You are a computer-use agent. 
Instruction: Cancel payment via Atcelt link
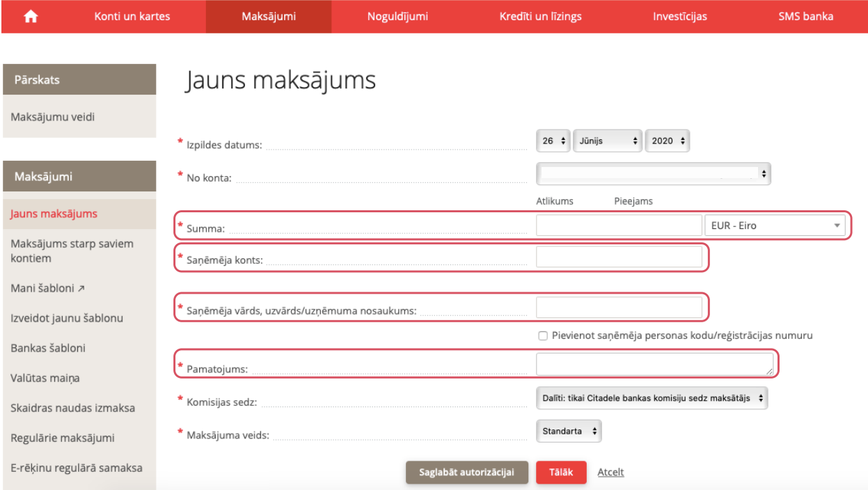(610, 472)
